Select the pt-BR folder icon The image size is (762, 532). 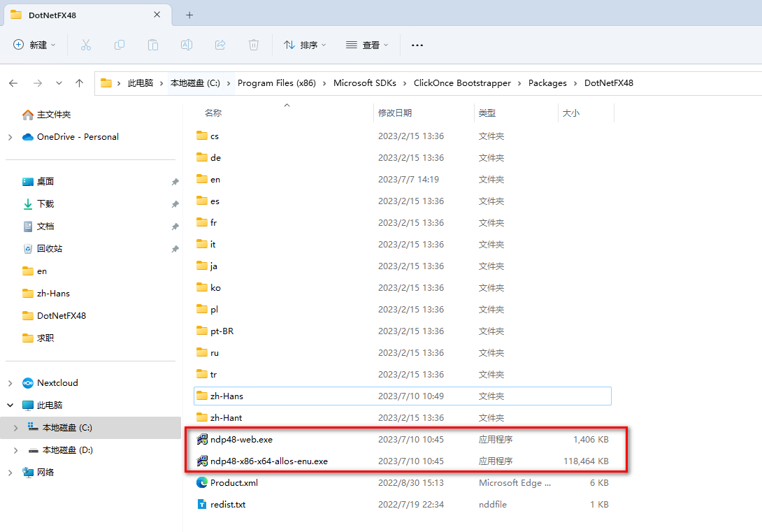(x=201, y=331)
